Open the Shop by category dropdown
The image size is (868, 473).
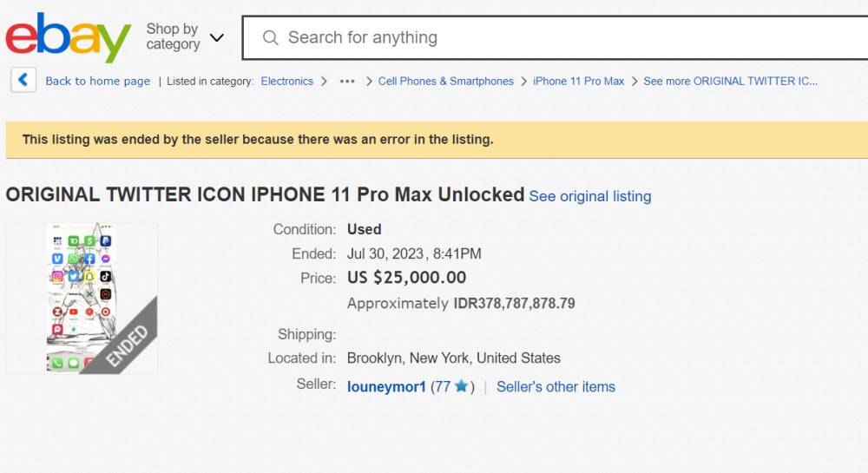pos(185,37)
